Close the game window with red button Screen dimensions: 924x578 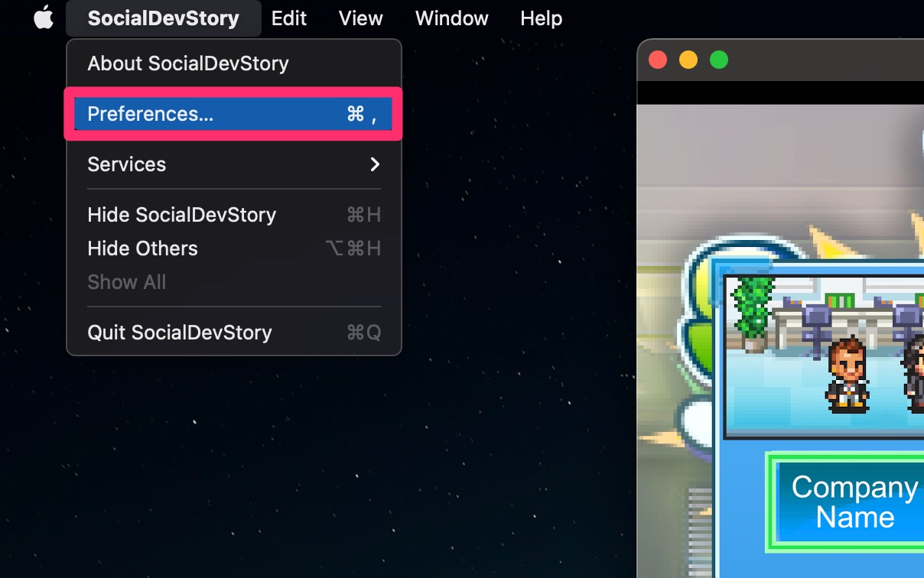pos(658,60)
